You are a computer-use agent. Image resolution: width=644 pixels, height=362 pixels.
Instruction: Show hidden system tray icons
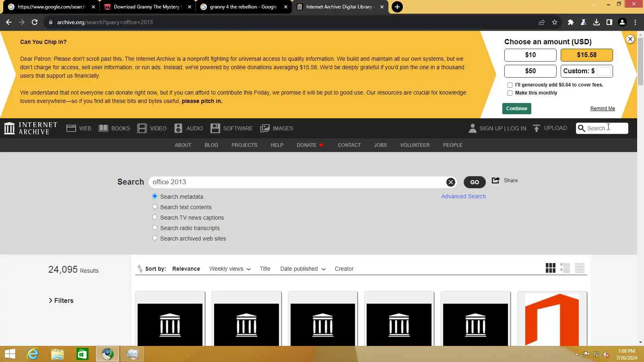[577, 354]
